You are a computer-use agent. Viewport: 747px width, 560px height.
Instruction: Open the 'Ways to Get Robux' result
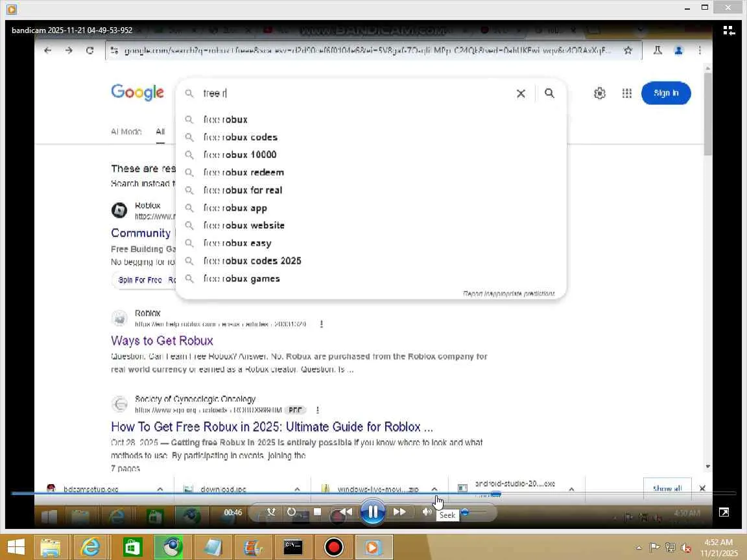pos(162,340)
